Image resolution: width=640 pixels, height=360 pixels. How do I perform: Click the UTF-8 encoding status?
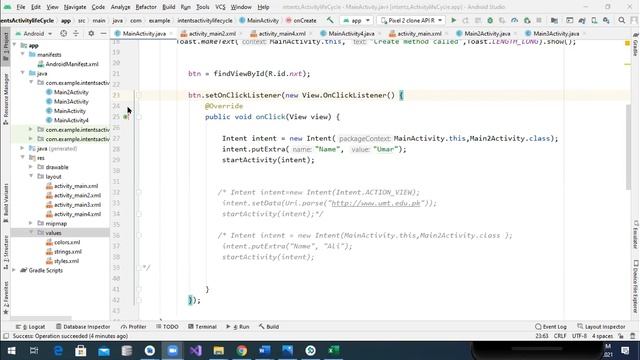[x=579, y=336]
